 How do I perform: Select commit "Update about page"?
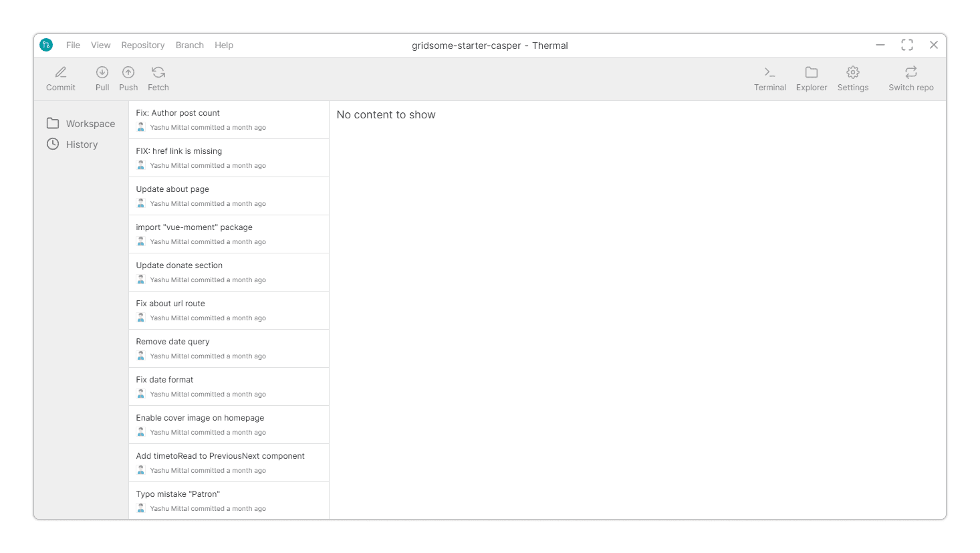(x=229, y=196)
